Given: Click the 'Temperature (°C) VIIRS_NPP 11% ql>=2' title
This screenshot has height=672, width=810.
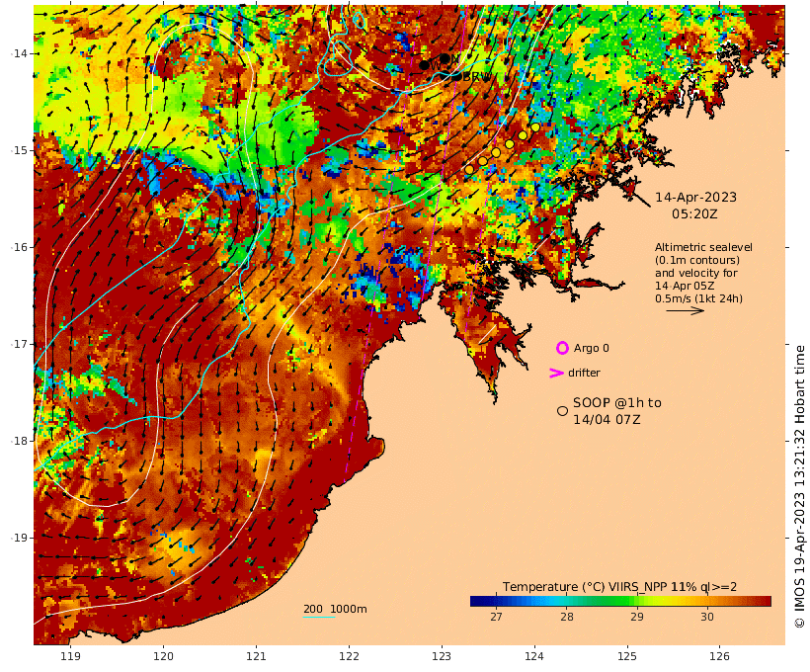Looking at the screenshot, I should point(620,587).
